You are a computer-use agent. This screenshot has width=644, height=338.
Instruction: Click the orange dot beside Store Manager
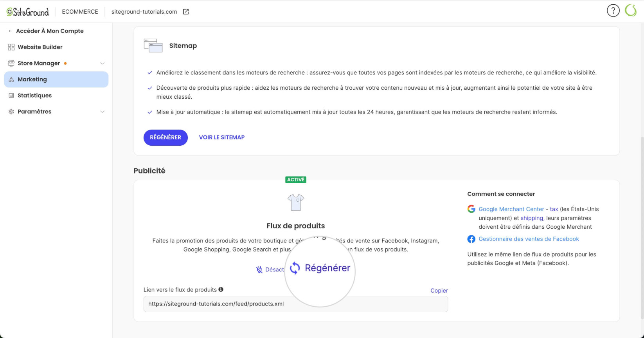[65, 63]
